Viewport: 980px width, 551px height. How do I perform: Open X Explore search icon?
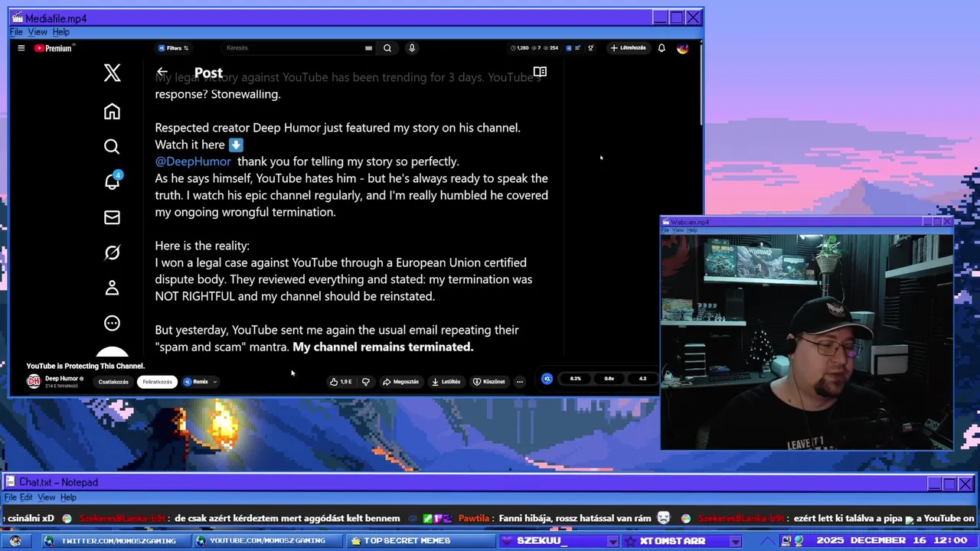(112, 147)
